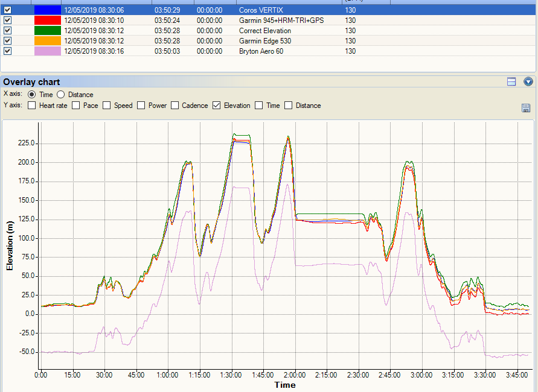
Task: Save the overlay chart image icon
Action: point(526,108)
